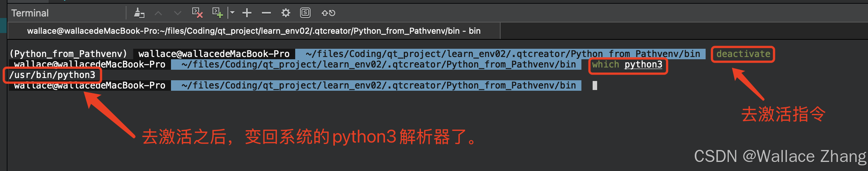Go to next terminal with down chevron
Screen dimensions: 868x171
pos(178,13)
